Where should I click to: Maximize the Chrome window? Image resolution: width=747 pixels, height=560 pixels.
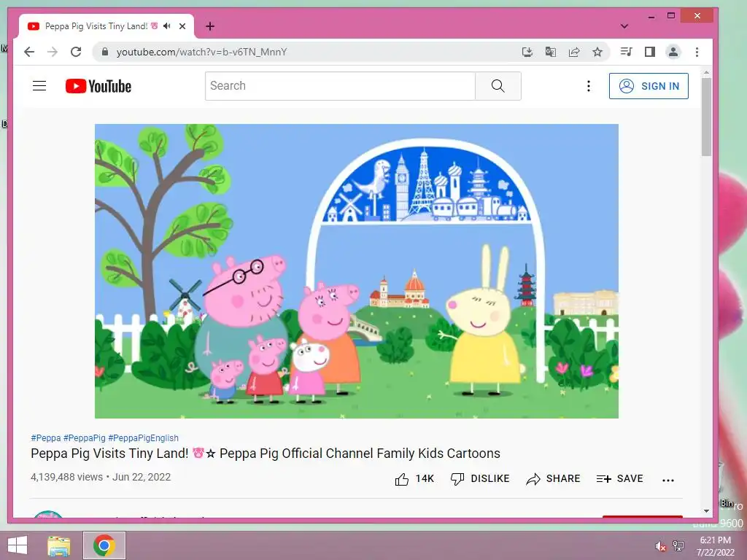click(x=671, y=16)
